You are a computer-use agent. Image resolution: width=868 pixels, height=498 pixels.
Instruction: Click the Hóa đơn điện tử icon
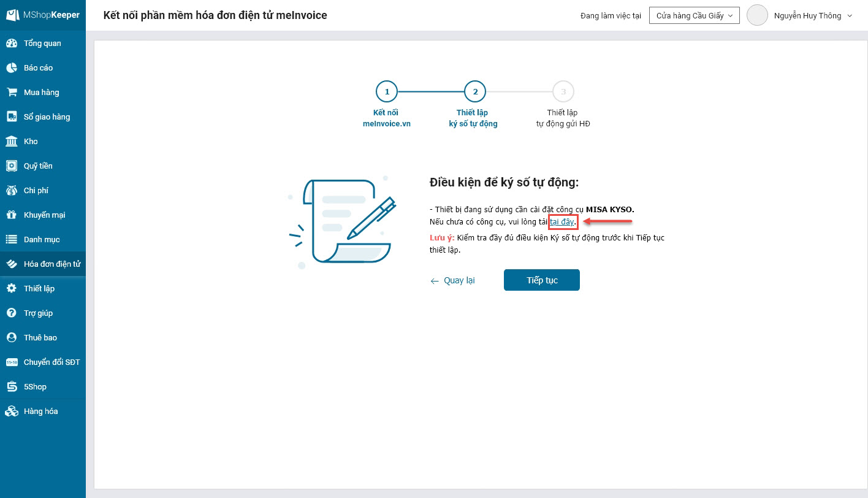click(x=12, y=264)
